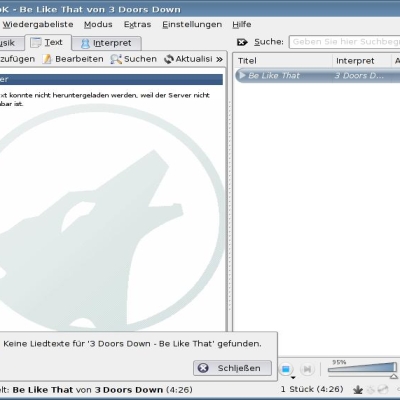Sort playlist by the Interpret column header
The height and width of the screenshot is (400, 400).
click(x=362, y=61)
